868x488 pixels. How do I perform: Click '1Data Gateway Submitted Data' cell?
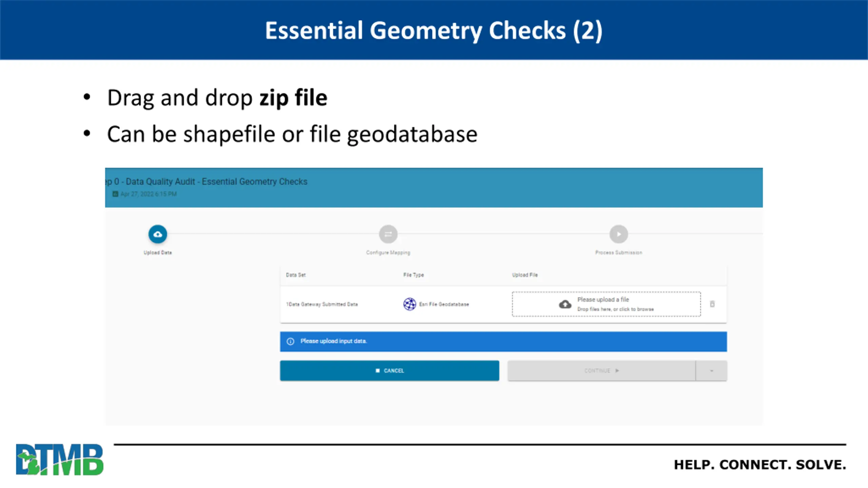pos(322,304)
